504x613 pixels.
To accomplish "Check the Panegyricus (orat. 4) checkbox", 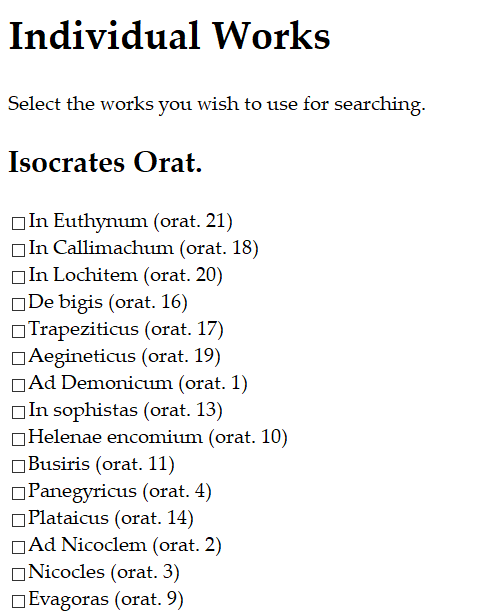I will [18, 493].
